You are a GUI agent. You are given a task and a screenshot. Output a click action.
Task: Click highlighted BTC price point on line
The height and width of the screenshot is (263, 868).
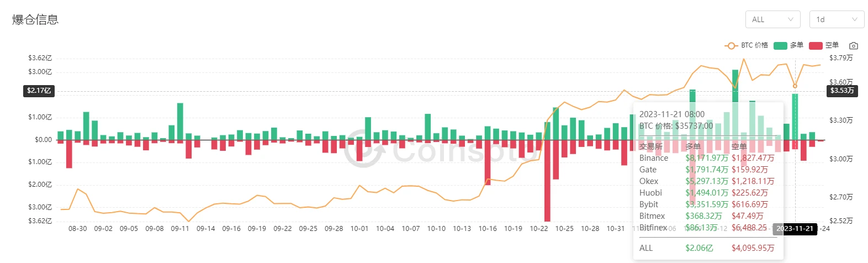coord(795,86)
